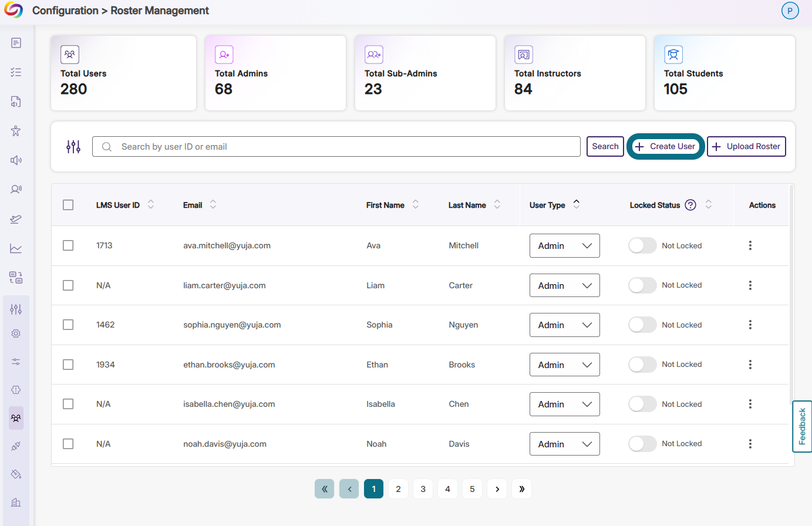The height and width of the screenshot is (526, 812).
Task: Open actions menu for Ava Mitchell
Action: pyautogui.click(x=750, y=245)
